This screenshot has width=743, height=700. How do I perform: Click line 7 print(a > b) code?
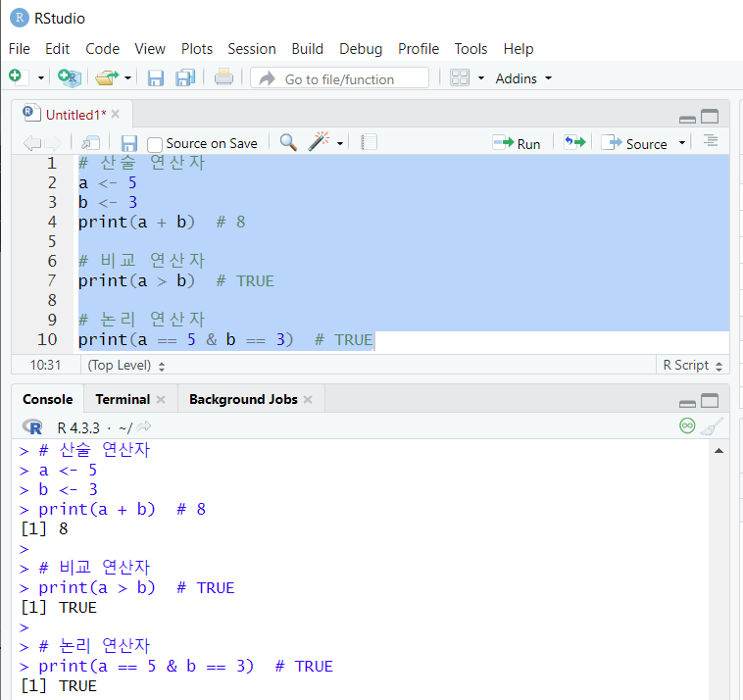point(136,280)
